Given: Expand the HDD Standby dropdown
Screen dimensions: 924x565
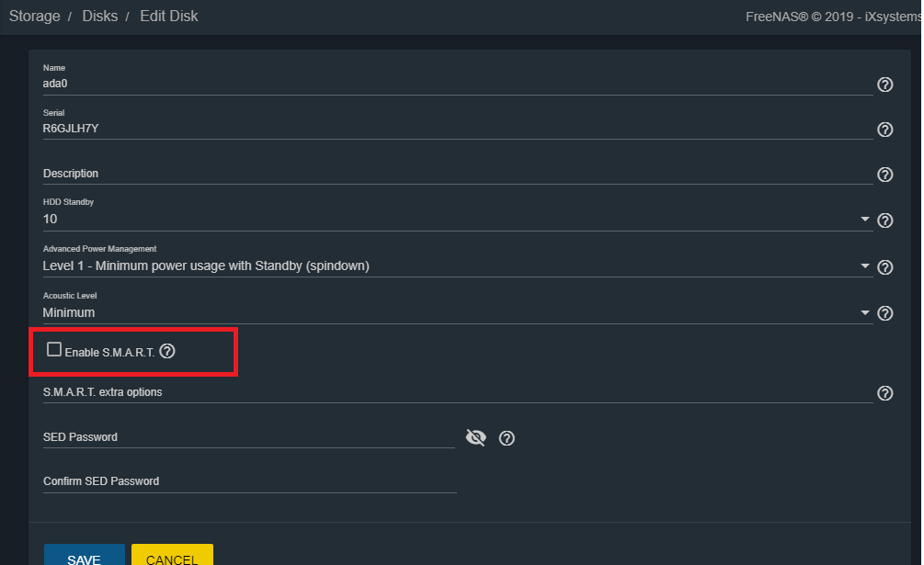Looking at the screenshot, I should (x=864, y=220).
